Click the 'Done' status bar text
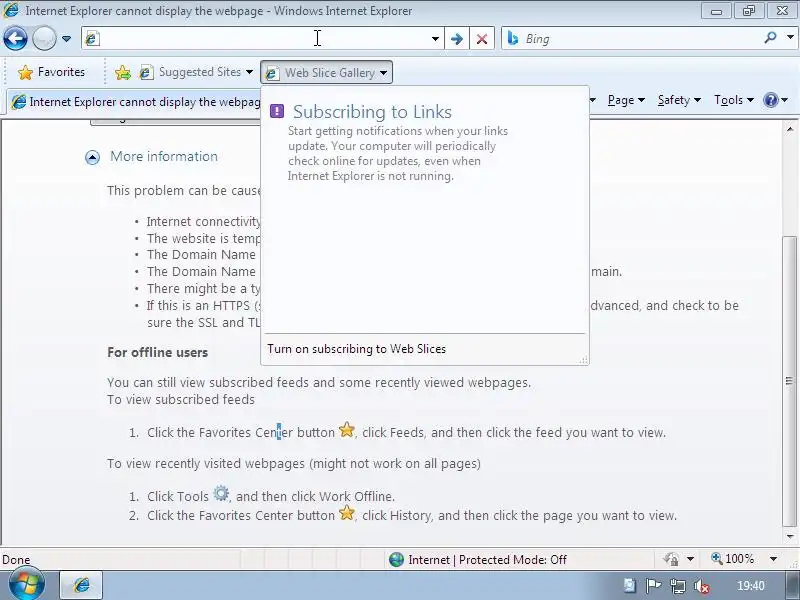800x600 pixels. [16, 560]
